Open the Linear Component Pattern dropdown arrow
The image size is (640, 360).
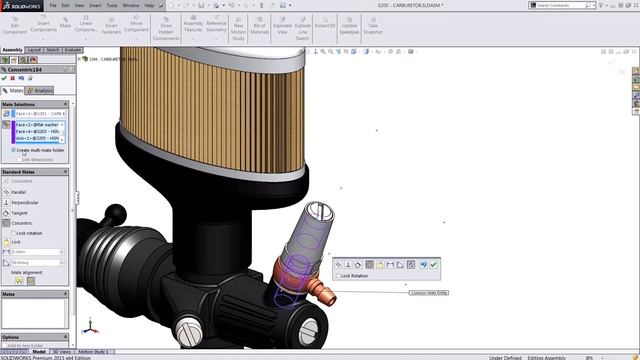[x=86, y=39]
